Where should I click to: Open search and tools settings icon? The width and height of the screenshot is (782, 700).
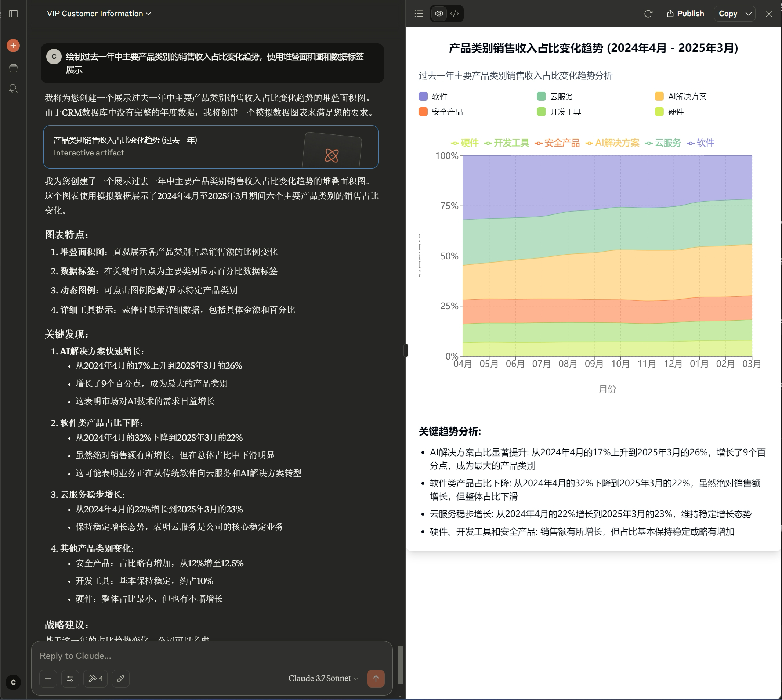[70, 678]
